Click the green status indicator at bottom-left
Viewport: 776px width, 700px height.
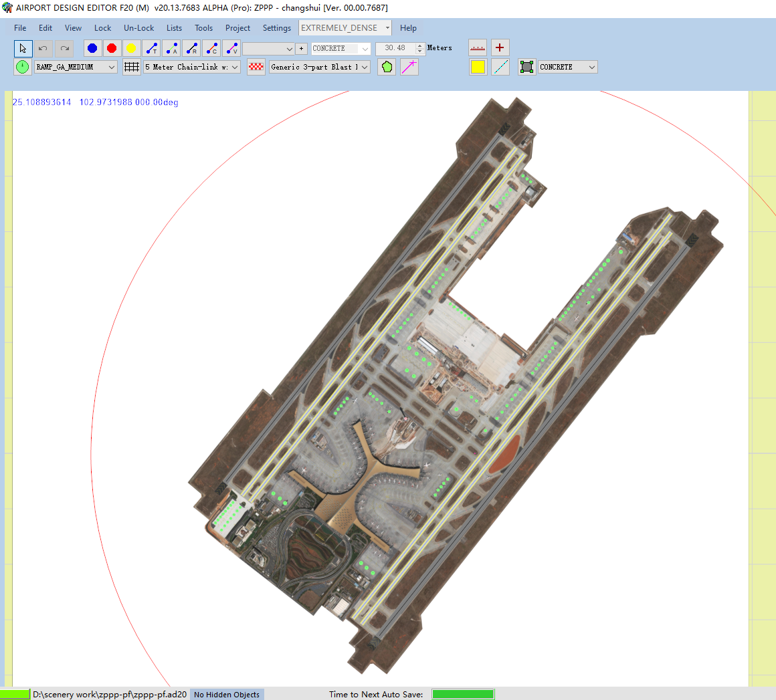pyautogui.click(x=15, y=695)
